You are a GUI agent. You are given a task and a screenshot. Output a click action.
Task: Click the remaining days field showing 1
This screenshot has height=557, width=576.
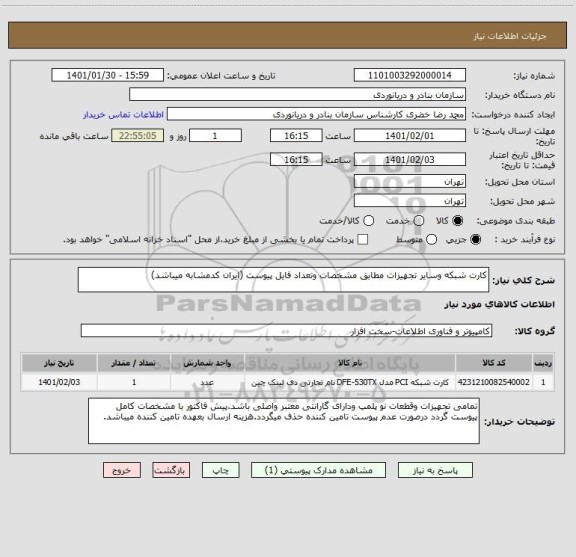215,136
